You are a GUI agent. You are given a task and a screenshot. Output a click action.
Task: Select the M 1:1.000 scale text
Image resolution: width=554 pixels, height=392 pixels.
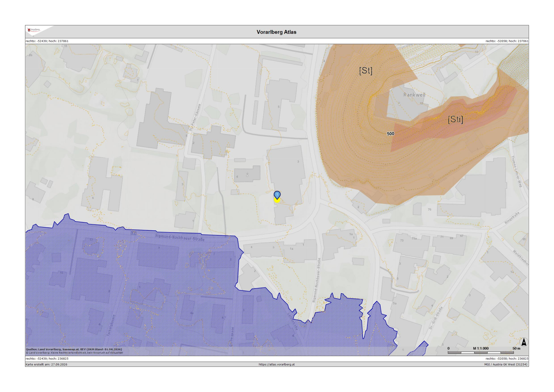(481, 348)
